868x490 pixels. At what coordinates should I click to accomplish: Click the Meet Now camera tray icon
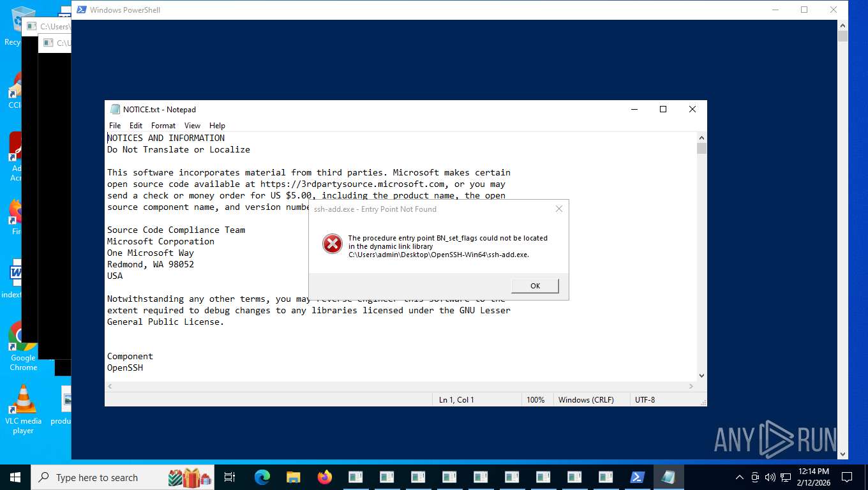tap(755, 477)
